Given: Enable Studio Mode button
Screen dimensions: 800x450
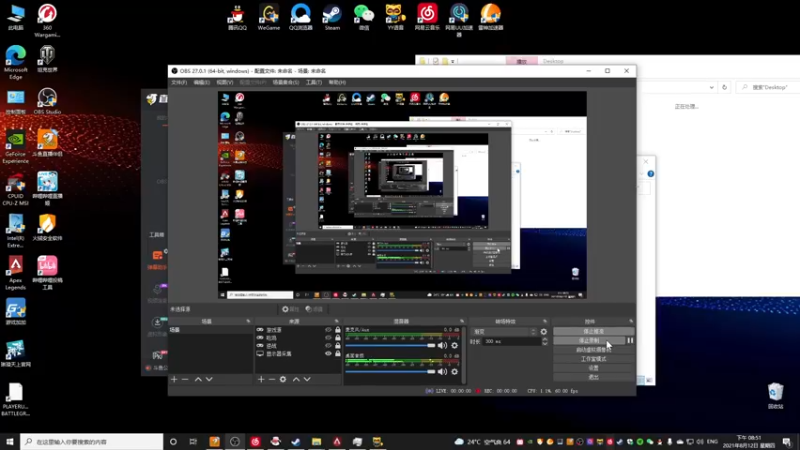Looking at the screenshot, I should (x=593, y=359).
